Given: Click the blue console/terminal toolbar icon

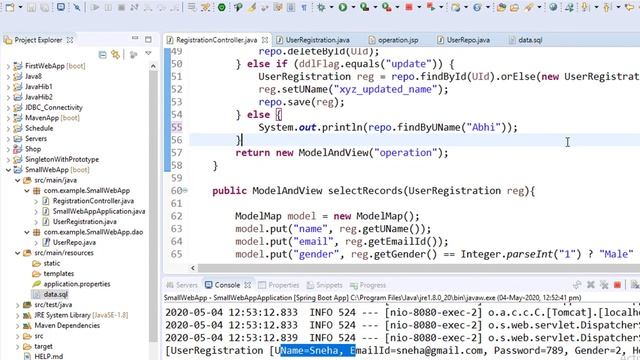Looking at the screenshot, I should [x=60, y=7].
